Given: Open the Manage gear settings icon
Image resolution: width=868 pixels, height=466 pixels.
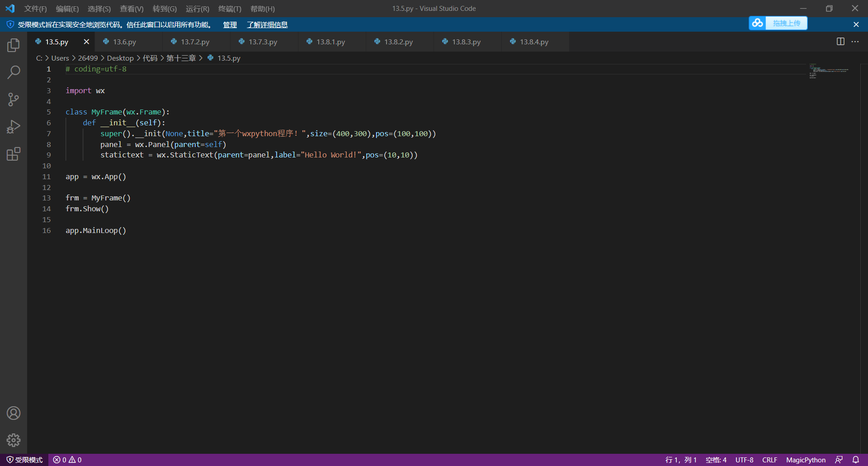Looking at the screenshot, I should tap(14, 440).
